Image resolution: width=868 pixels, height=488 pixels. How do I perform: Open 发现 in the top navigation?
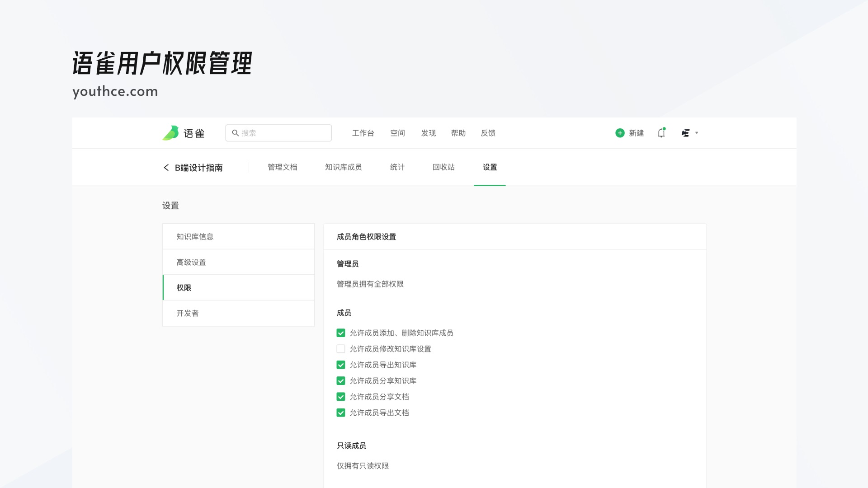click(428, 133)
